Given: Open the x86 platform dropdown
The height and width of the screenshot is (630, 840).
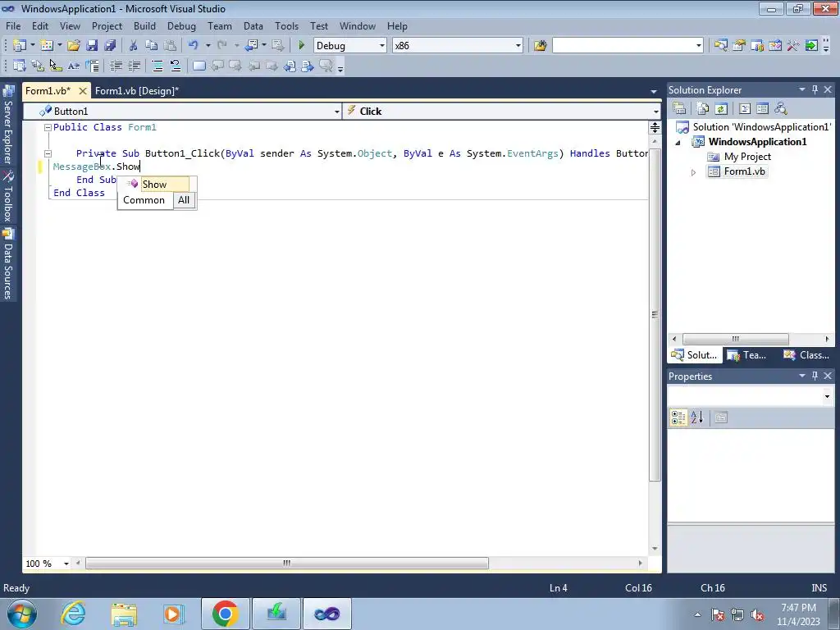Looking at the screenshot, I should [x=518, y=46].
